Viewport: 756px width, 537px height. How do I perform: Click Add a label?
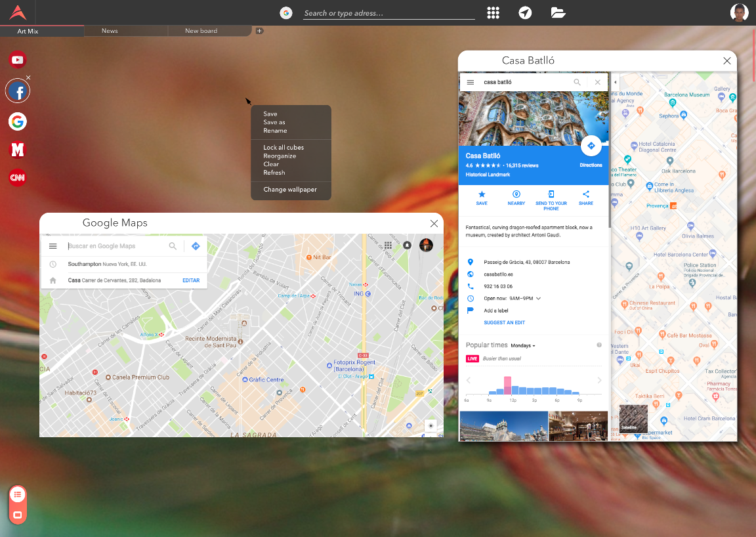point(495,311)
